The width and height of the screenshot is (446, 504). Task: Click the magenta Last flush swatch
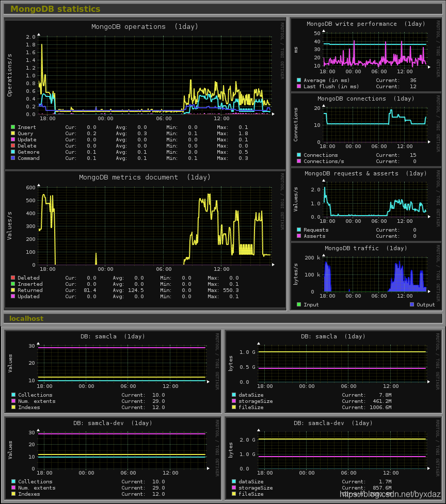299,87
